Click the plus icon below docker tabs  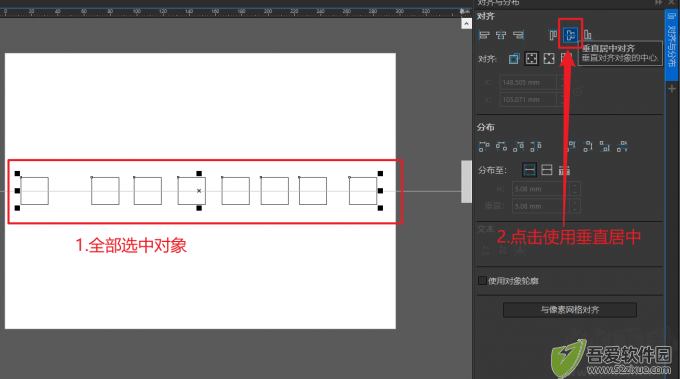tap(672, 89)
